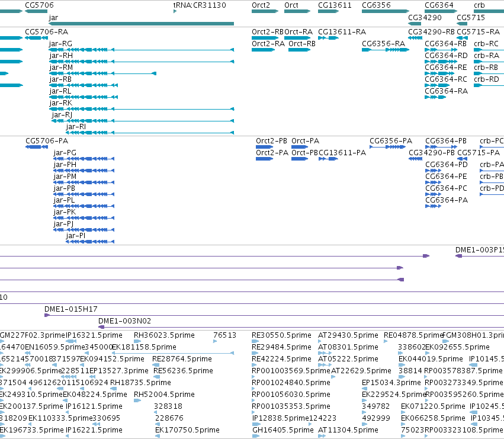This screenshot has height=439, width=504.
Task: Click the Orct-PA protein label
Action: pos(306,141)
